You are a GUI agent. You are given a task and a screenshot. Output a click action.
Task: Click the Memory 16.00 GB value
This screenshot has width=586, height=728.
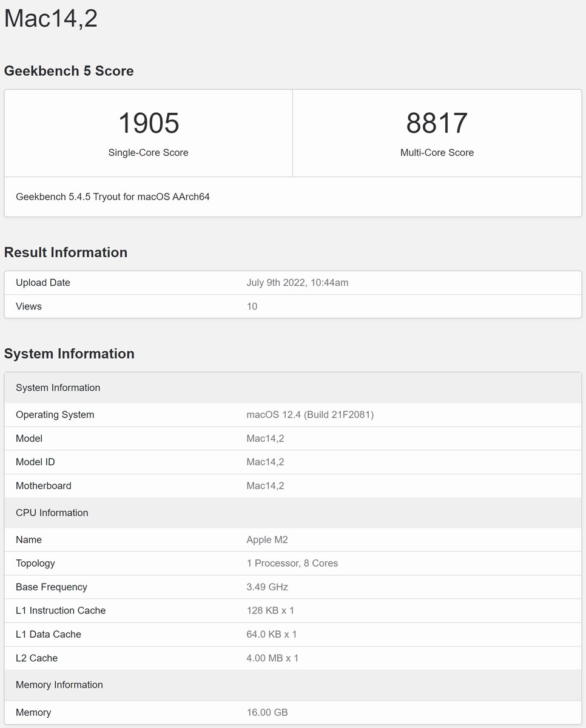pyautogui.click(x=267, y=713)
